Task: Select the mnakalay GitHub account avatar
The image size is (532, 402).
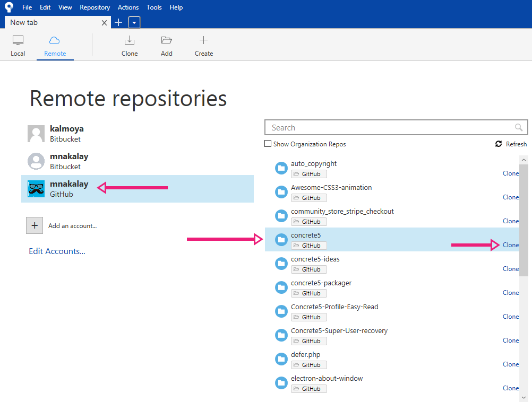Action: point(36,189)
